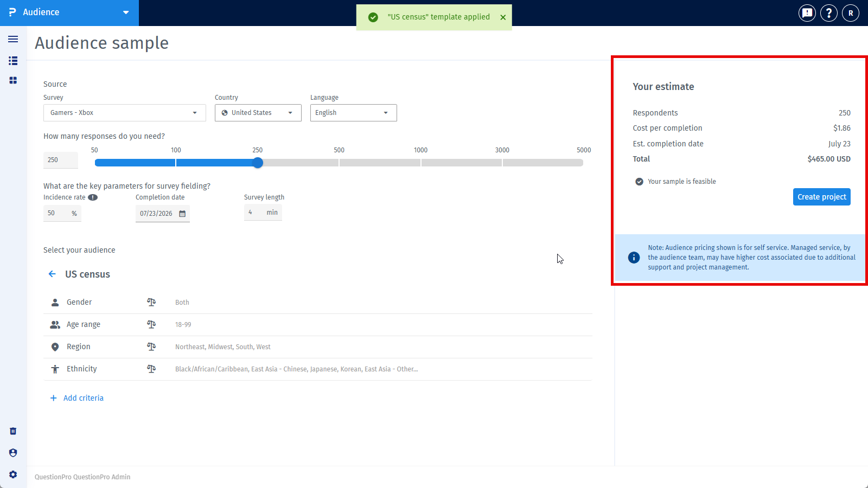
Task: Open the dashboard grid sidebar icon
Action: [x=13, y=80]
